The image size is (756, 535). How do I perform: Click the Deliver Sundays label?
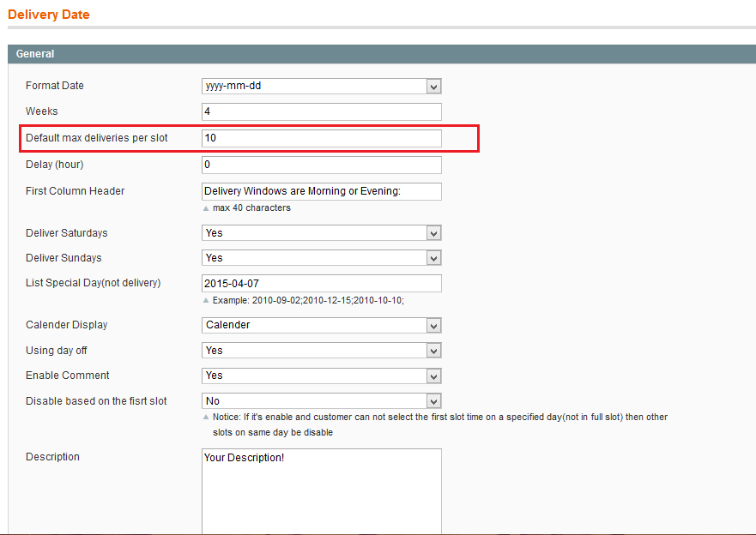click(x=64, y=258)
